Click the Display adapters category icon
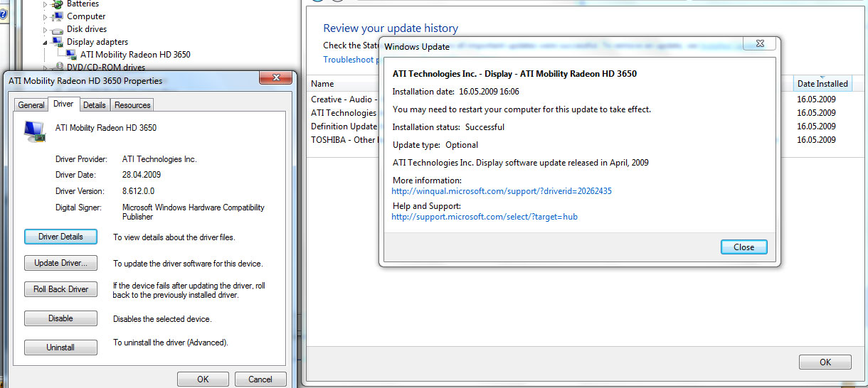Screen dimensions: 868x388 58,42
